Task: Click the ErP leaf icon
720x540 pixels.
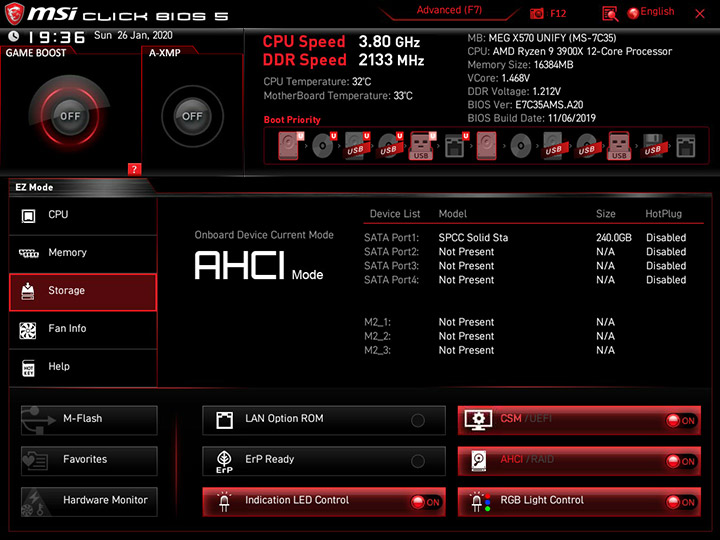Action: click(x=225, y=461)
